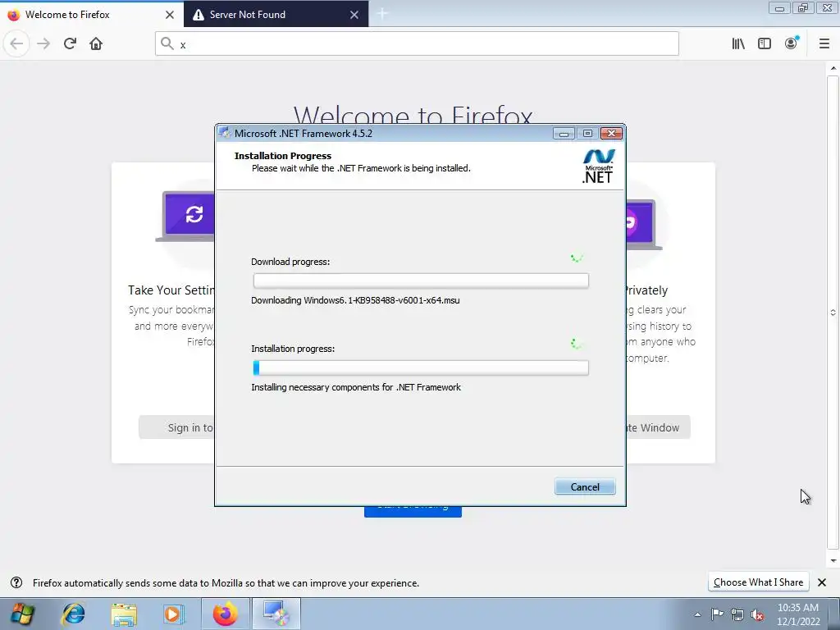Click Firefox forward arrow button
The height and width of the screenshot is (630, 840).
point(43,43)
